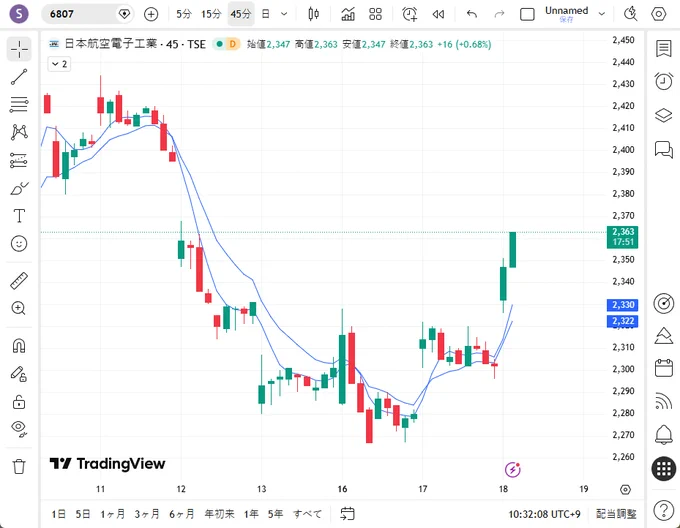Open notifications bell
680x528 pixels.
(x=664, y=434)
